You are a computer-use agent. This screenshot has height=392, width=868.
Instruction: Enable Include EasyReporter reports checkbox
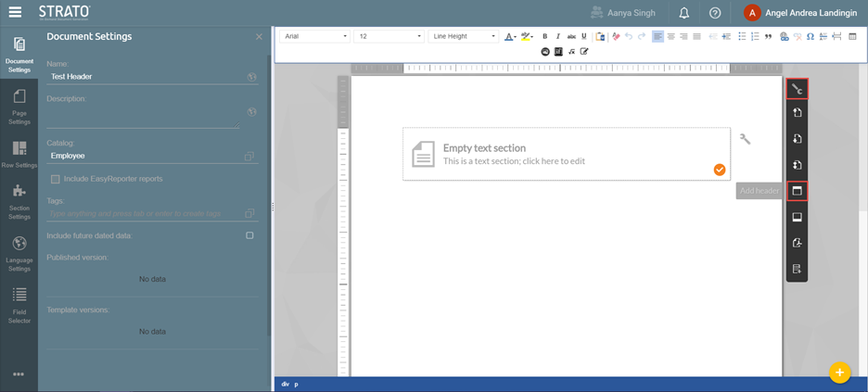click(56, 179)
